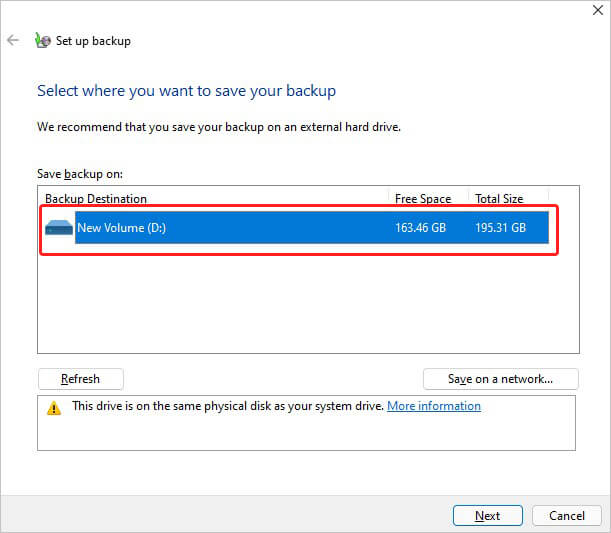Click the Total Size column header

pos(499,199)
